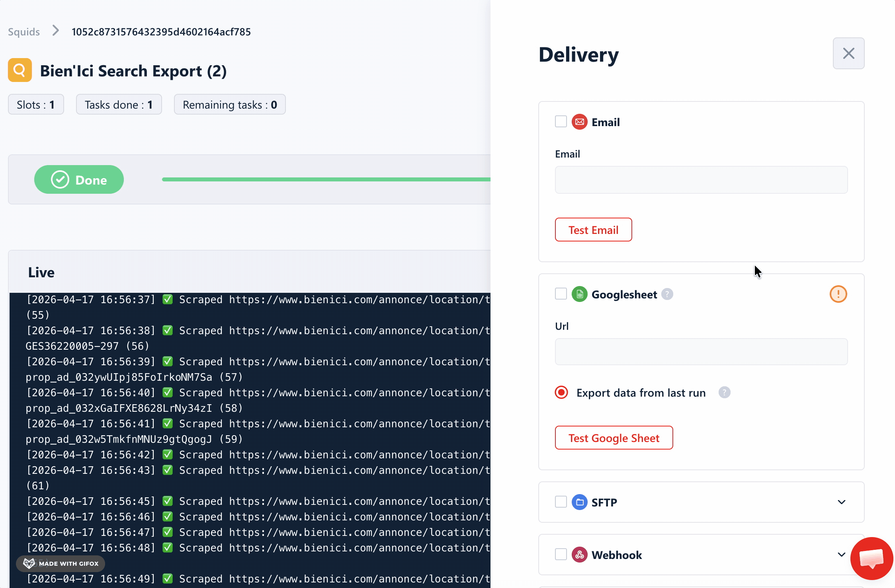
Task: Click the green Googlesheet icon
Action: click(x=579, y=294)
